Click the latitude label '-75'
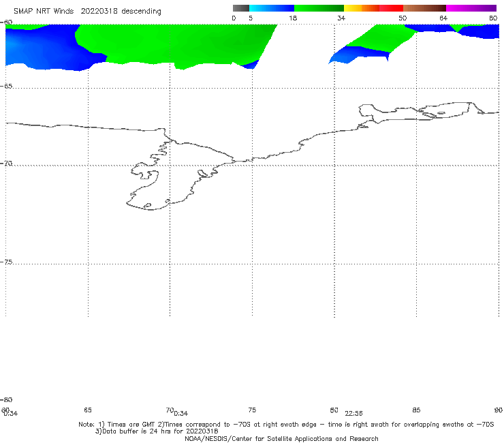 tap(6, 262)
